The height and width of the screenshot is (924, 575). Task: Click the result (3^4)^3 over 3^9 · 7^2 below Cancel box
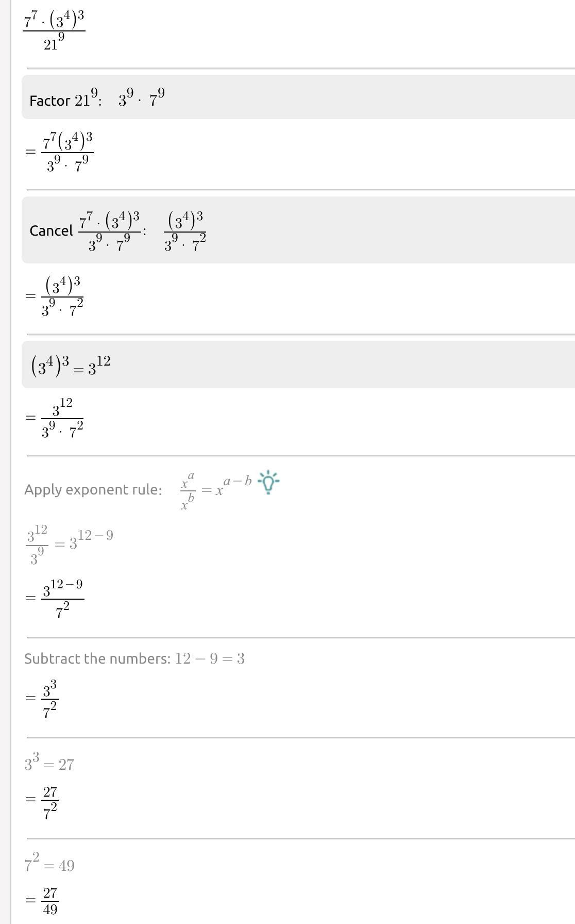pos(62,296)
